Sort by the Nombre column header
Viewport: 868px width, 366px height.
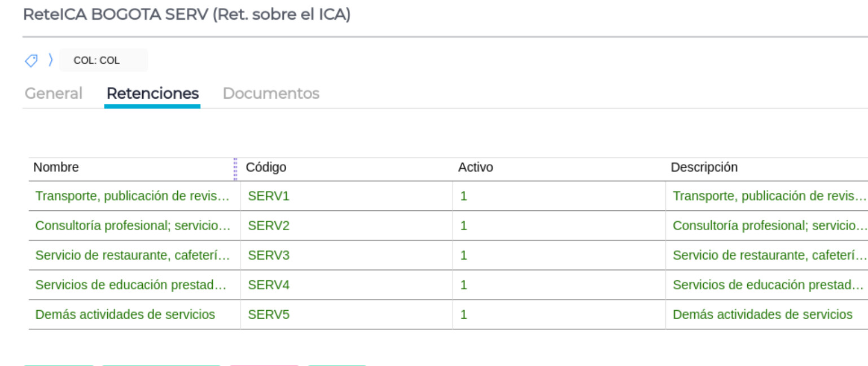(x=56, y=167)
